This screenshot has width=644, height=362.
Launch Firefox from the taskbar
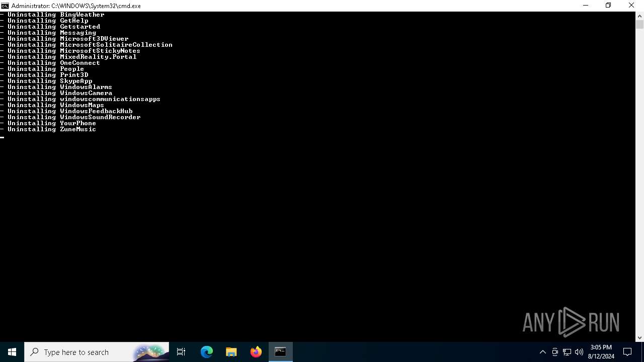(x=256, y=352)
